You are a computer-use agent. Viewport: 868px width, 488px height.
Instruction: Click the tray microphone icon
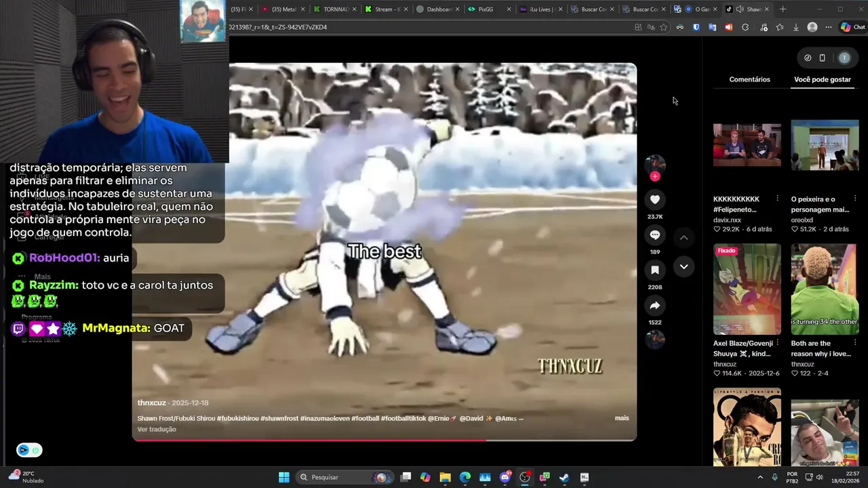tap(774, 477)
